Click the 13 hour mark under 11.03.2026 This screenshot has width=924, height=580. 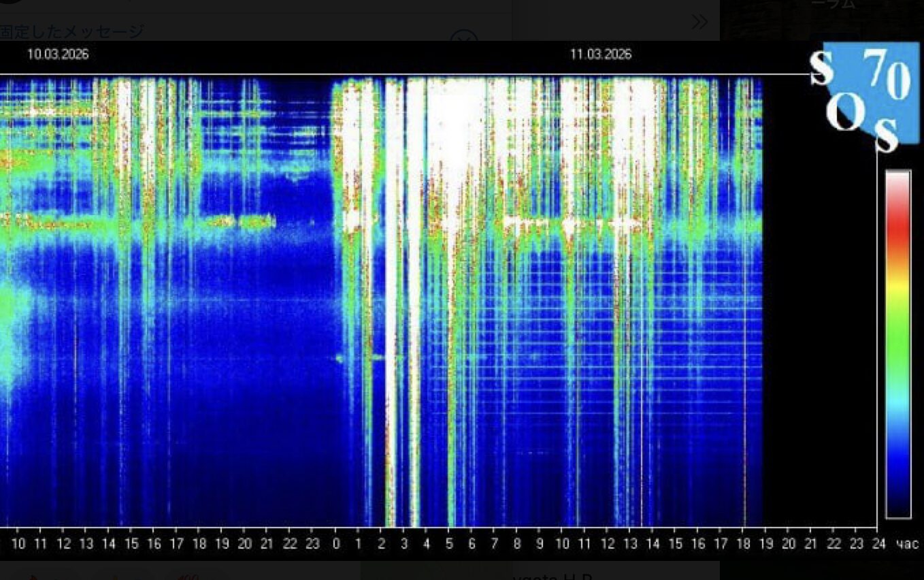tap(630, 544)
